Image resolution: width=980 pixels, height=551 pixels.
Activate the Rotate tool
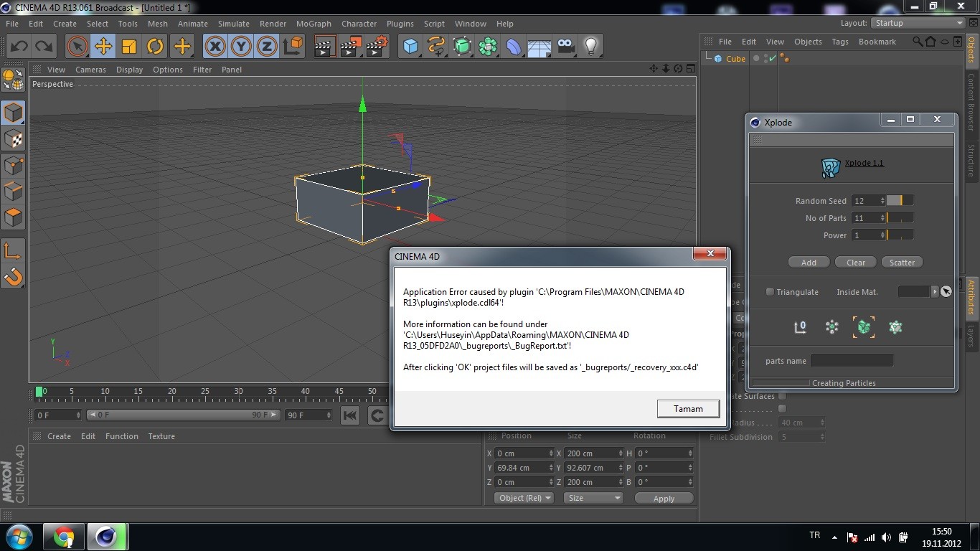[155, 47]
